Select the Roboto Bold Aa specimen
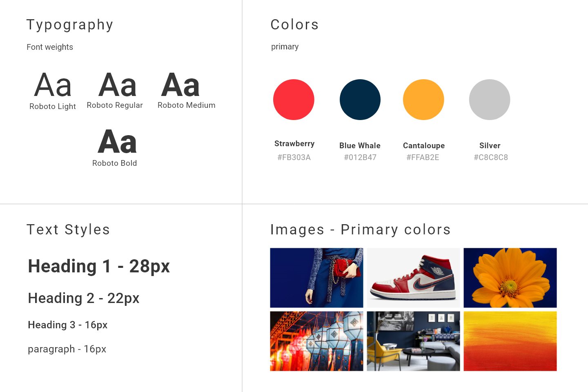 coord(117,141)
